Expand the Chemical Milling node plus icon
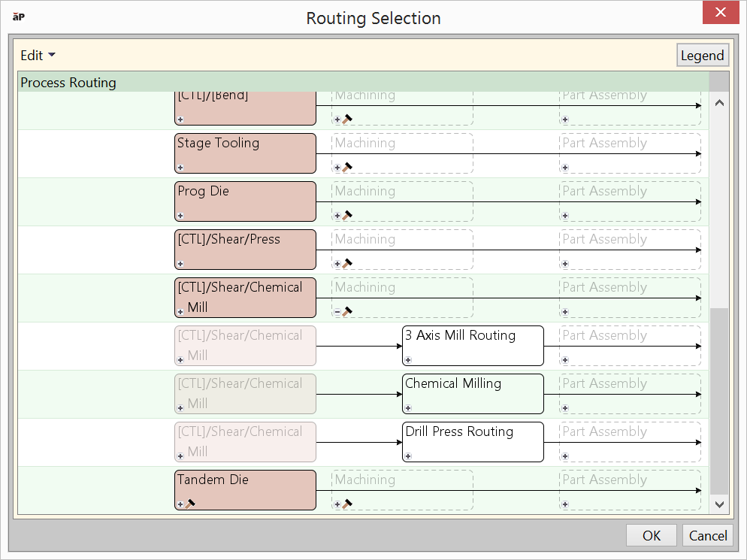 pos(408,408)
